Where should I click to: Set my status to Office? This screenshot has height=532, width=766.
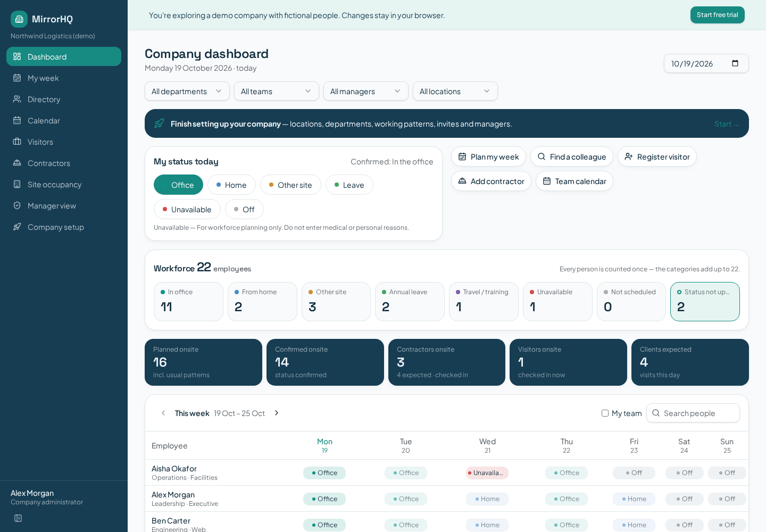(x=178, y=185)
